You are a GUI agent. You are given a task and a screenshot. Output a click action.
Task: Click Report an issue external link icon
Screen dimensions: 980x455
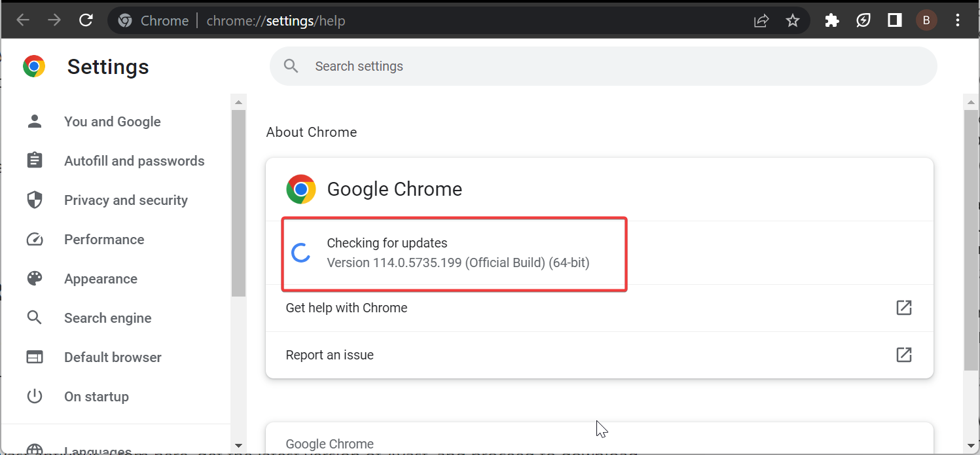point(904,355)
